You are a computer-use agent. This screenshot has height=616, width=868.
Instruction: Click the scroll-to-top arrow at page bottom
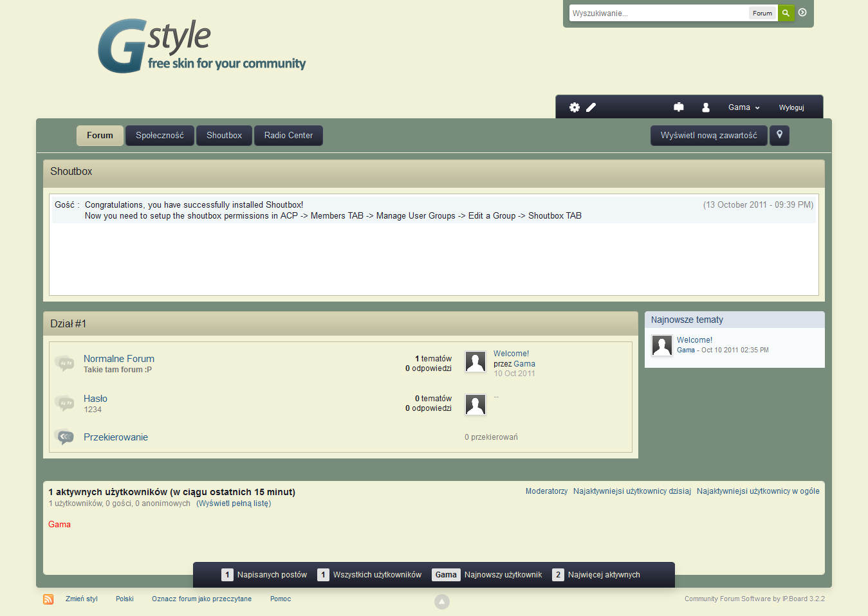tap(441, 601)
